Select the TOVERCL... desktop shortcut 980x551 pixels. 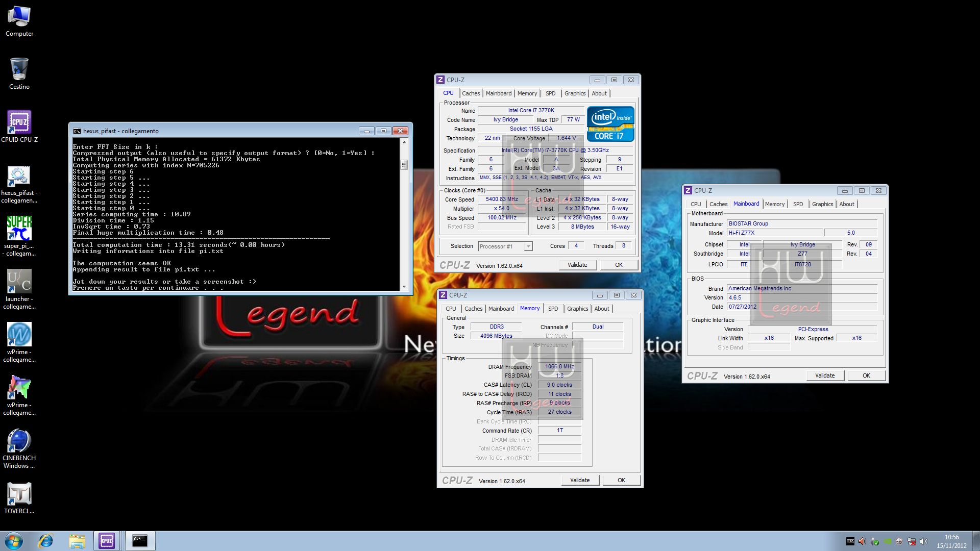tap(19, 498)
